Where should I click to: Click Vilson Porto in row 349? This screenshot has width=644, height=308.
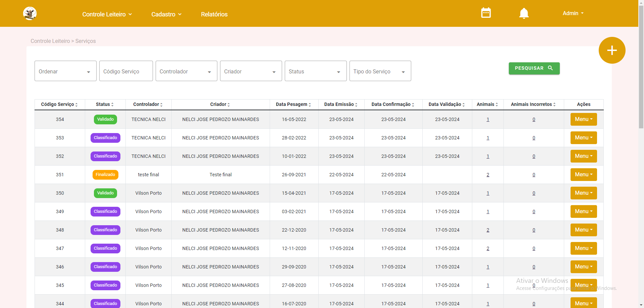coord(149,211)
